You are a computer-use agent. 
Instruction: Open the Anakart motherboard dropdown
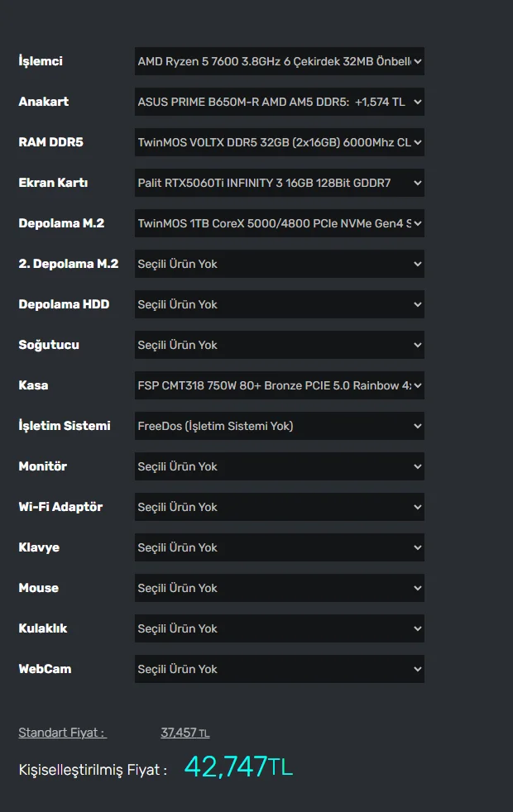point(280,102)
